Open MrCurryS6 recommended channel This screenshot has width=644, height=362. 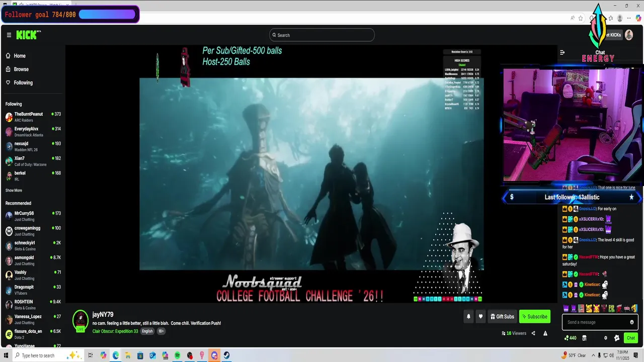33,216
